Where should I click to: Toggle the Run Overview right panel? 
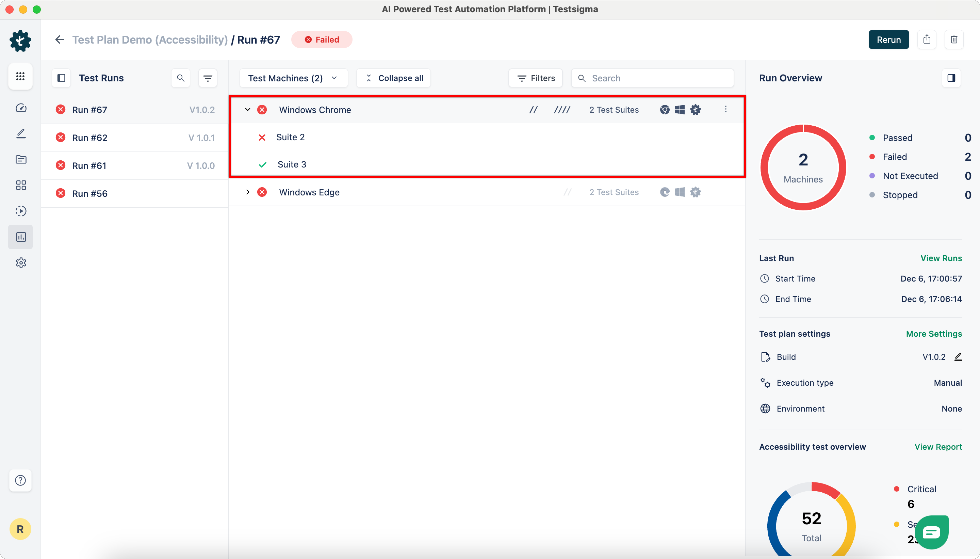(x=951, y=78)
